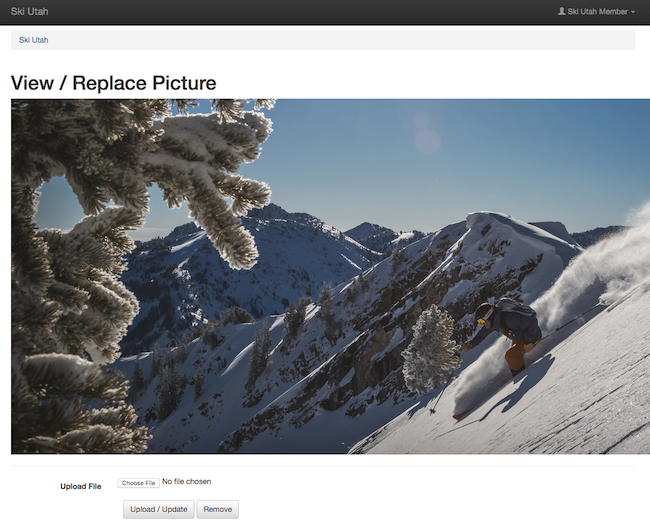The height and width of the screenshot is (523, 650).
Task: Select the View / Replace Picture heading
Action: pos(113,83)
